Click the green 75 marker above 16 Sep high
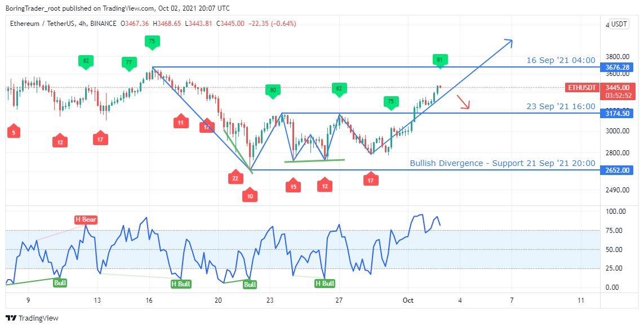This screenshot has width=644, height=328. point(152,42)
